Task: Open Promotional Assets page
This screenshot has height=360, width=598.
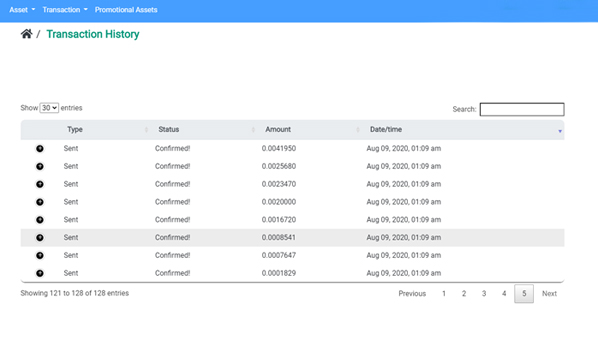Action: [126, 10]
